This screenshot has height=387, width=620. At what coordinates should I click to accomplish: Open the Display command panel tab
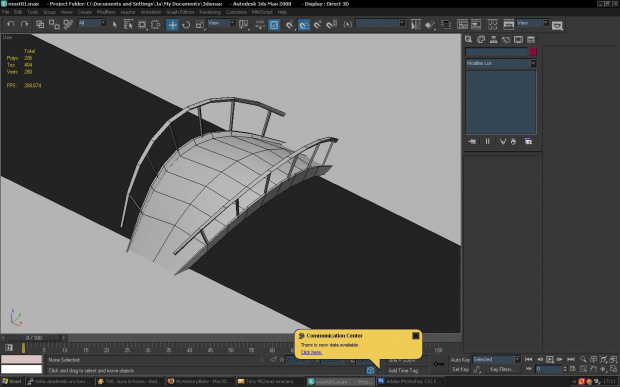click(518, 40)
